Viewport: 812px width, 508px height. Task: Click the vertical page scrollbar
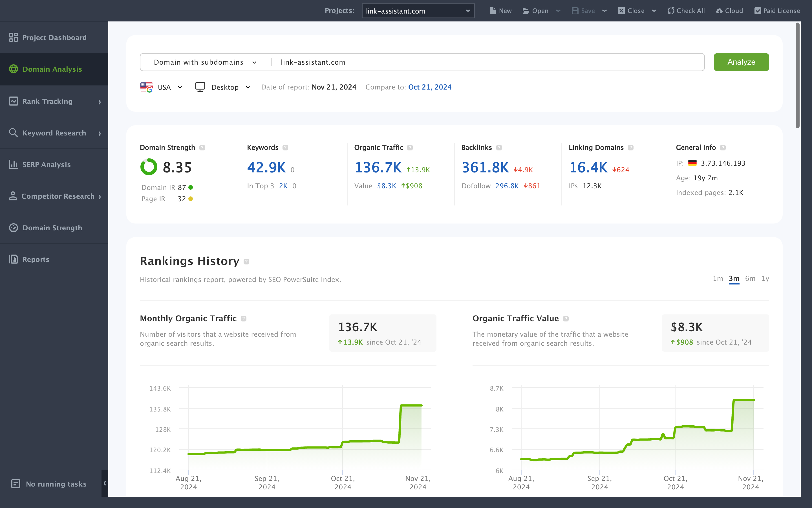(798, 75)
